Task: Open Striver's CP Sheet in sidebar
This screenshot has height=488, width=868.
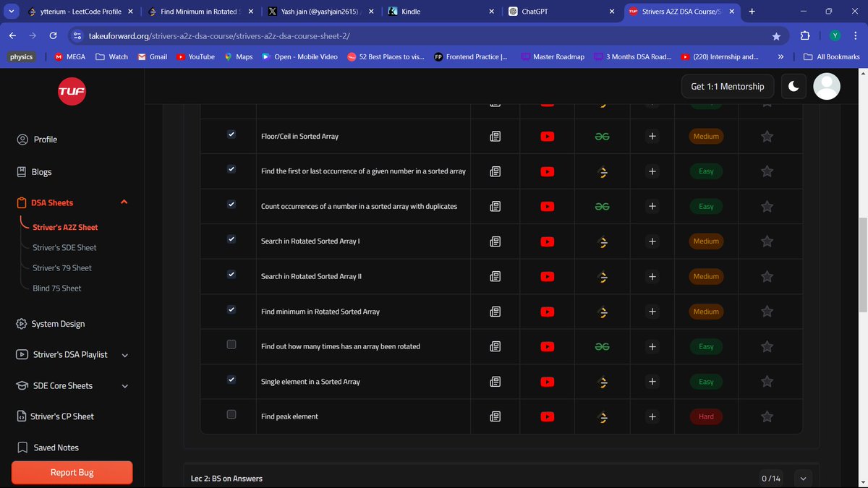Action: pos(55,416)
